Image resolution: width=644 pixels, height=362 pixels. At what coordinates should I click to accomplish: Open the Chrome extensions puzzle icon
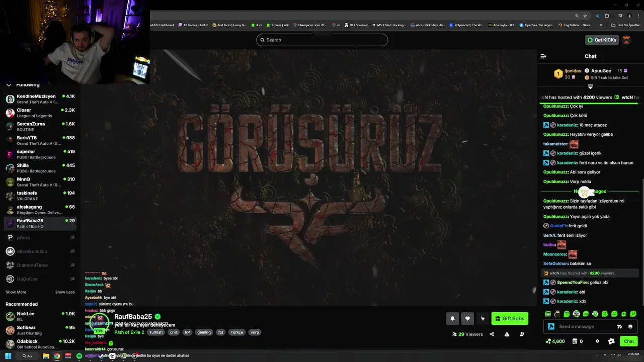click(607, 16)
